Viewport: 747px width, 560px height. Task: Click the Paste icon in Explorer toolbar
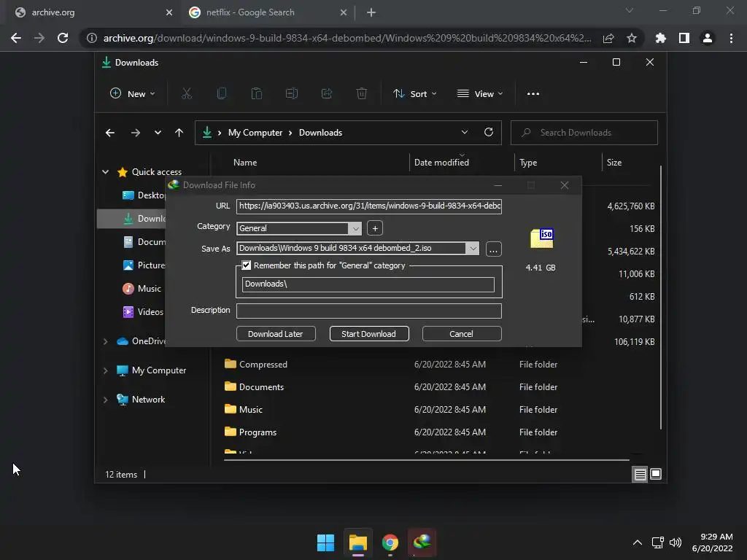(x=256, y=94)
